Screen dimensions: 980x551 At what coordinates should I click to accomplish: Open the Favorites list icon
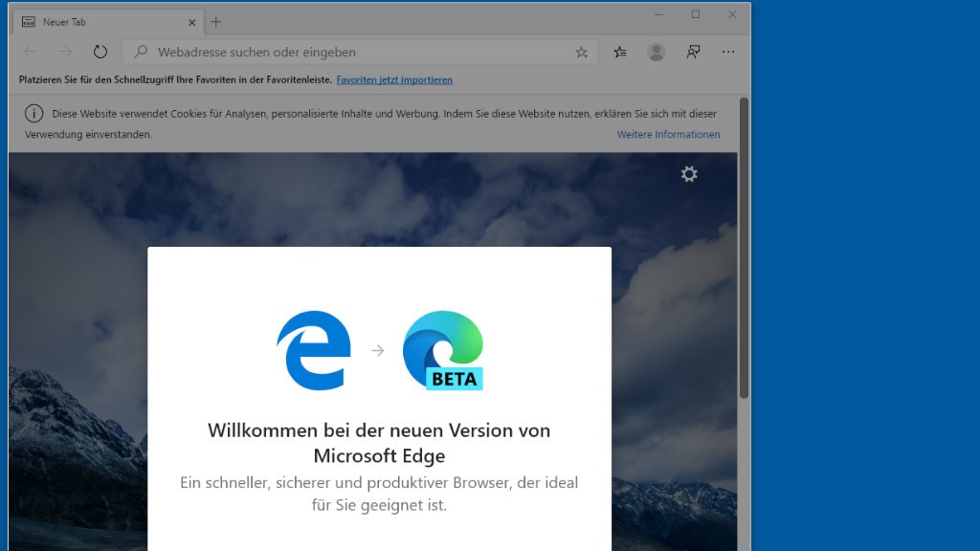coord(620,53)
